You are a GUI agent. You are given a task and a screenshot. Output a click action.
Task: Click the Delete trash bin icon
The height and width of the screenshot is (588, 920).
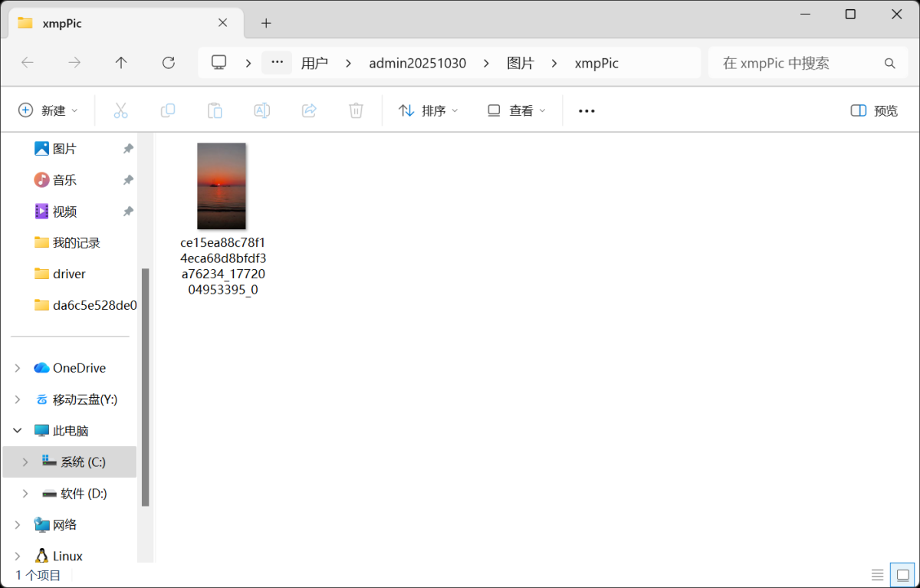356,110
